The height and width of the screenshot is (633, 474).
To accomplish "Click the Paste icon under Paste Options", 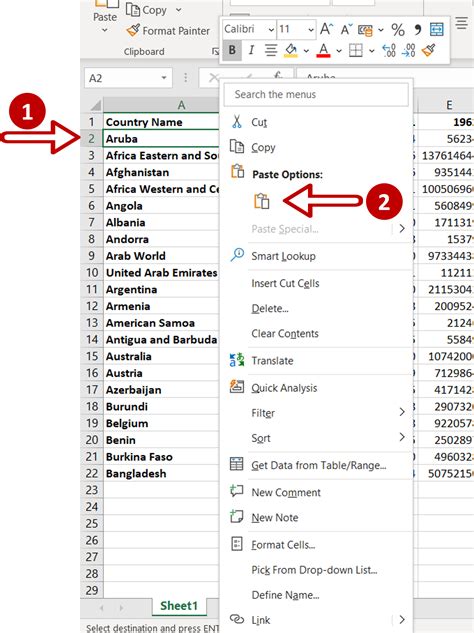I will tap(261, 201).
